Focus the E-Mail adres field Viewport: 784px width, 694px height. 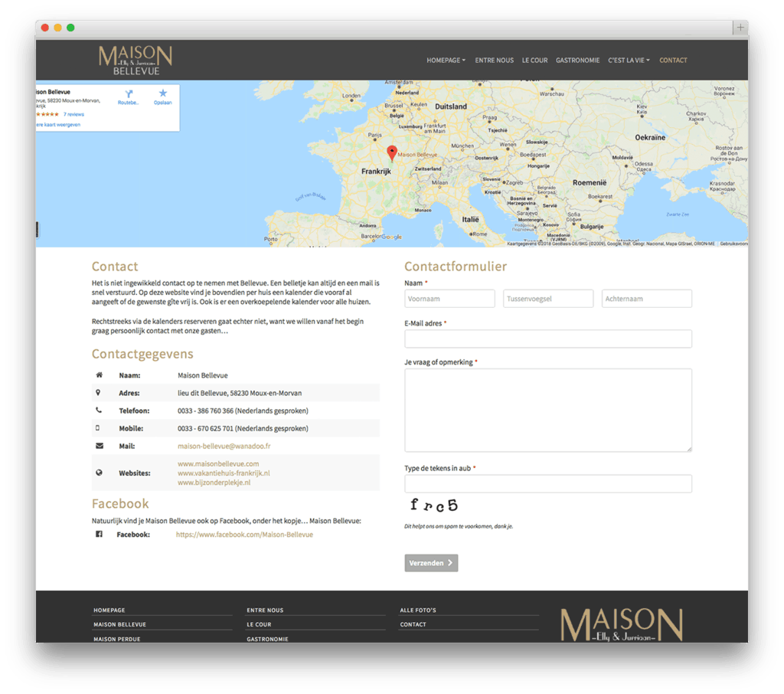click(547, 339)
